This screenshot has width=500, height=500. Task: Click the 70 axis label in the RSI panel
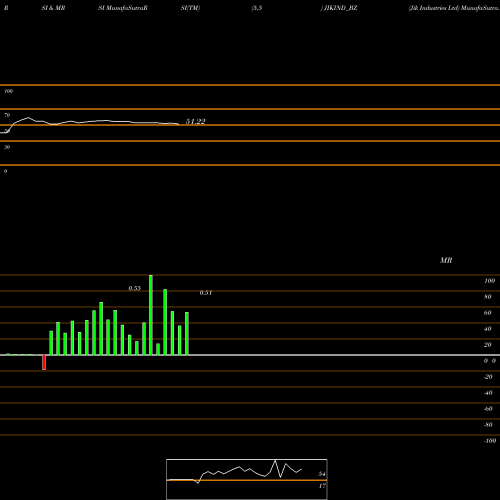7,115
